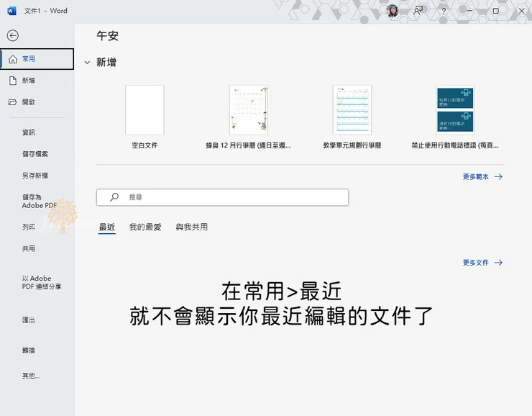Viewport: 532px width, 416px height.
Task: Follow the 更多範本 link
Action: 482,176
